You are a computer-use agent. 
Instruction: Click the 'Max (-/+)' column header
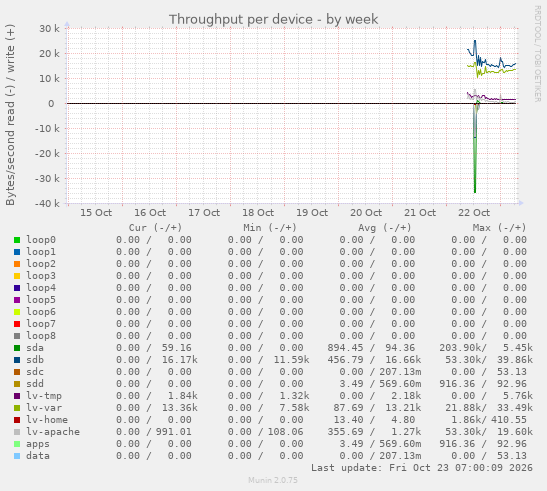tap(499, 228)
